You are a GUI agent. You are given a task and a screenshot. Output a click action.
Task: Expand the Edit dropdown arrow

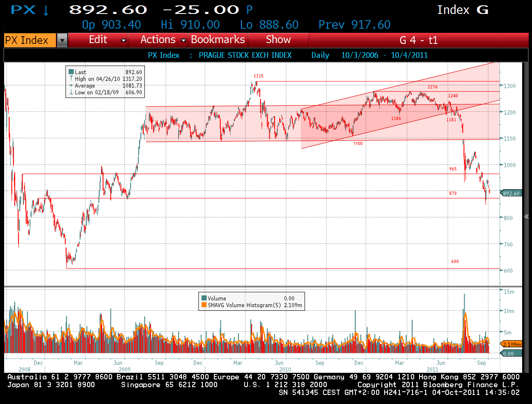(x=123, y=40)
